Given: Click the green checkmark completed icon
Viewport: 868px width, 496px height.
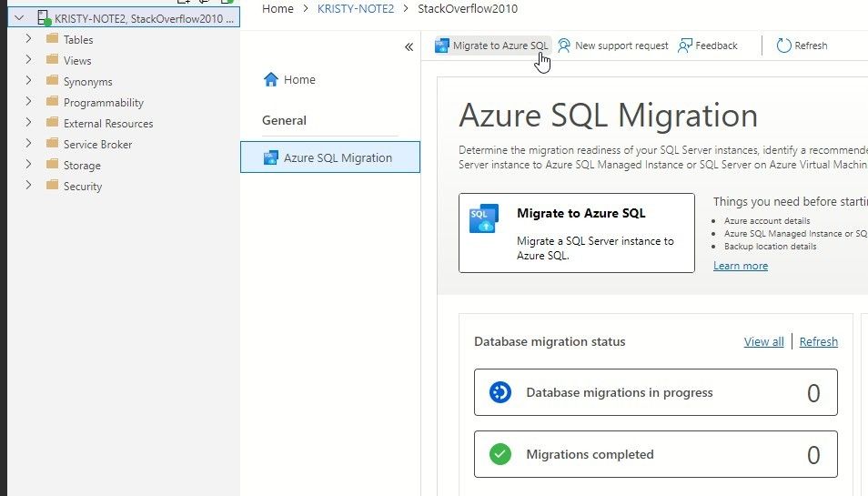Looking at the screenshot, I should tap(500, 454).
